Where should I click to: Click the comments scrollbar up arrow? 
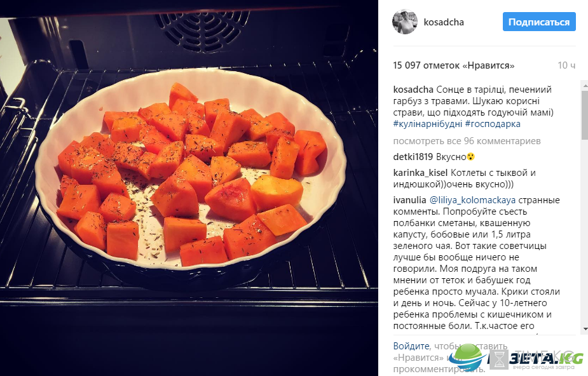click(584, 86)
